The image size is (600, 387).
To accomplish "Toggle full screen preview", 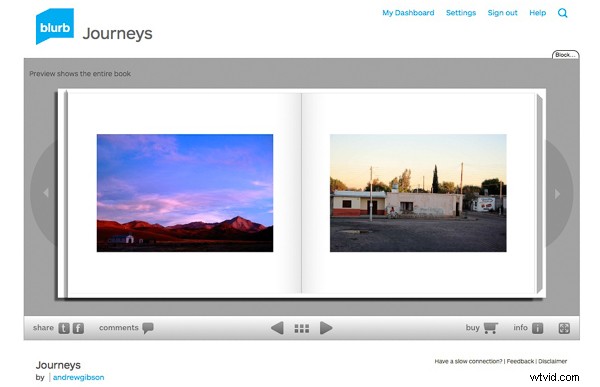I will pyautogui.click(x=564, y=328).
